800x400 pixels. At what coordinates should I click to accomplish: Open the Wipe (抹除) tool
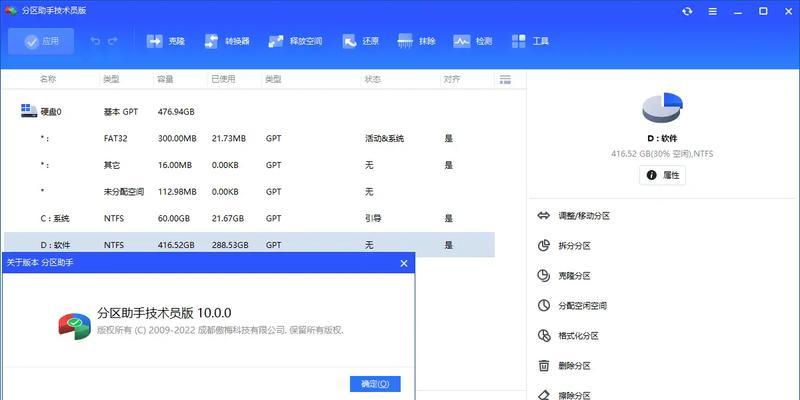(x=416, y=41)
